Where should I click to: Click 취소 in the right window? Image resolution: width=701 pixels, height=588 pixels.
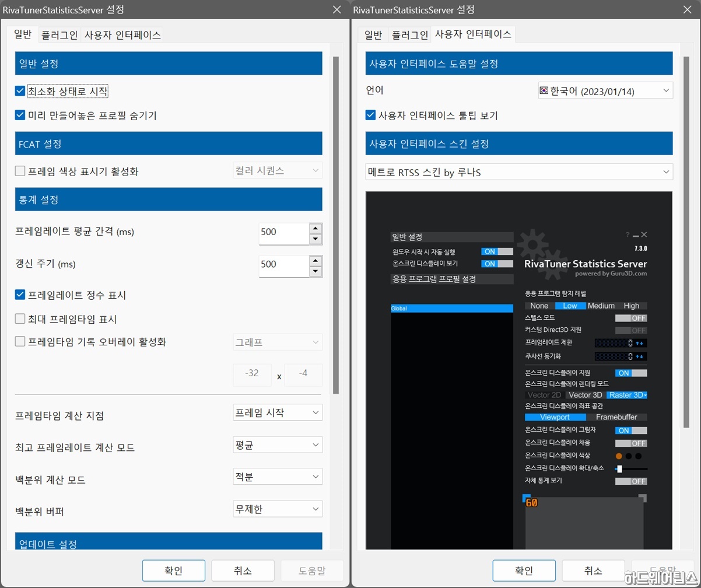[593, 570]
